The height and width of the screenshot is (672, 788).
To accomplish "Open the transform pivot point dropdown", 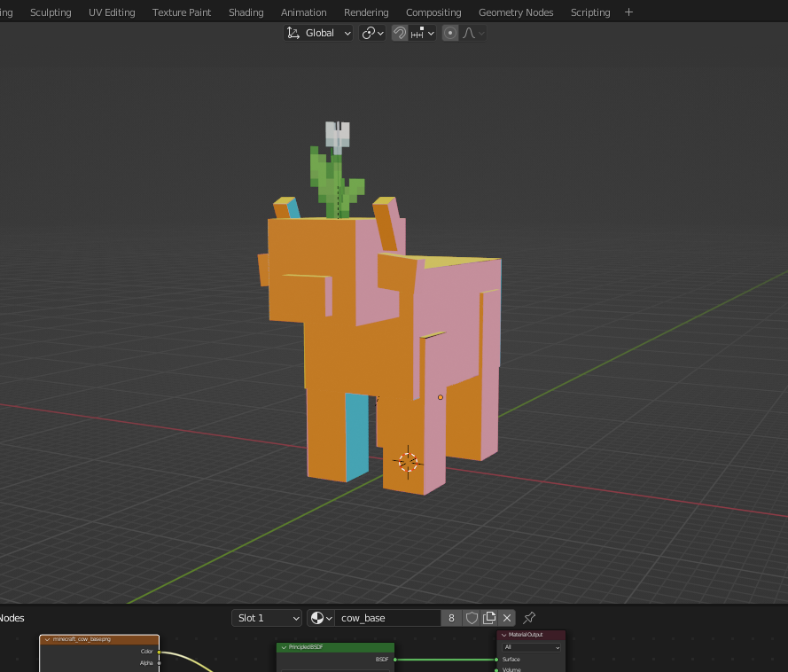I will 372,33.
